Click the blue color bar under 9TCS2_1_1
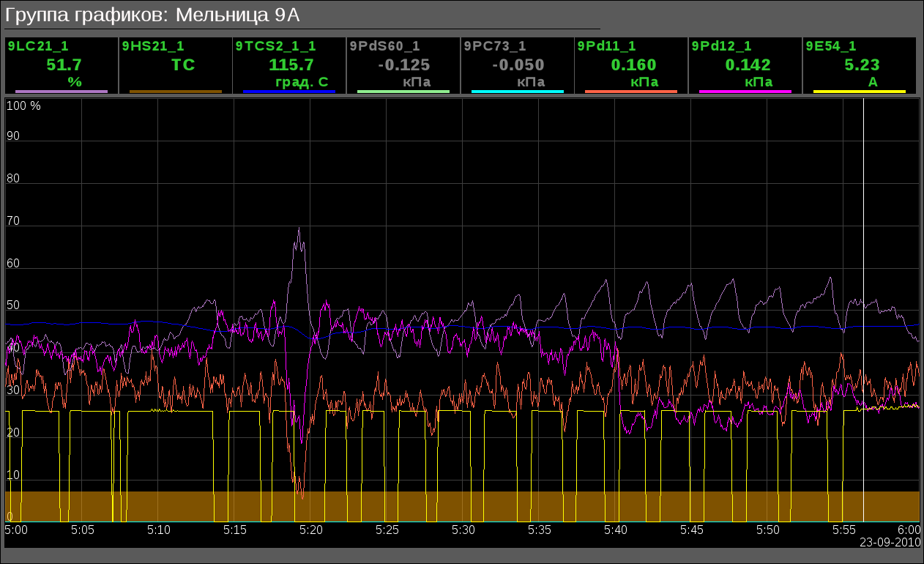The width and height of the screenshot is (924, 564). click(289, 92)
